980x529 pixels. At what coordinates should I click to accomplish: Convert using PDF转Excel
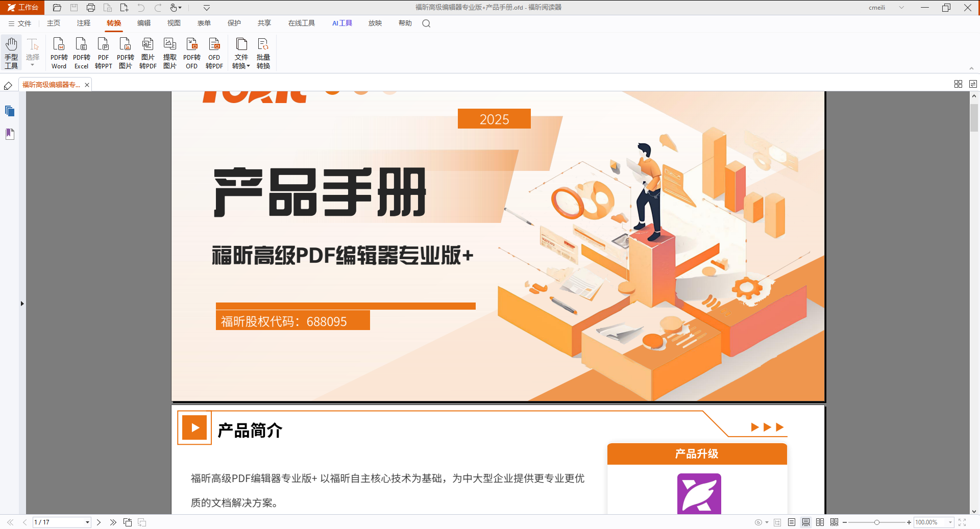(81, 53)
